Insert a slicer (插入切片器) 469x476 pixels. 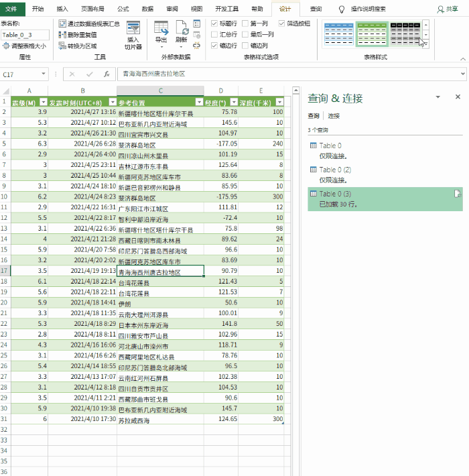(x=133, y=36)
